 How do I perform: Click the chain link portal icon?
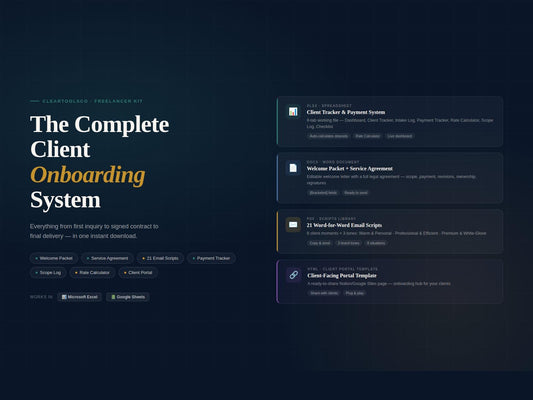click(x=294, y=275)
